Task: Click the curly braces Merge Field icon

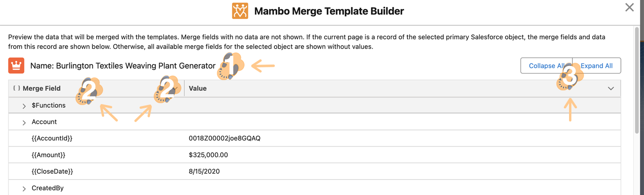Action: click(x=17, y=88)
